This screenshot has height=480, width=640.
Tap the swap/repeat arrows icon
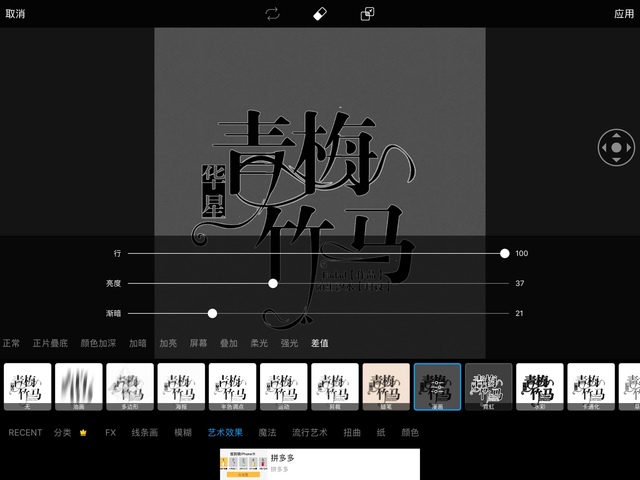(272, 14)
